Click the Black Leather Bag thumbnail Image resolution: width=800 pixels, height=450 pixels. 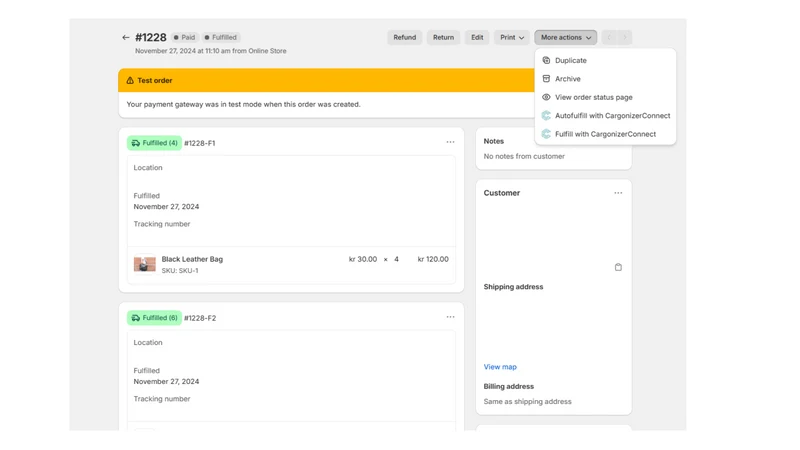click(144, 264)
